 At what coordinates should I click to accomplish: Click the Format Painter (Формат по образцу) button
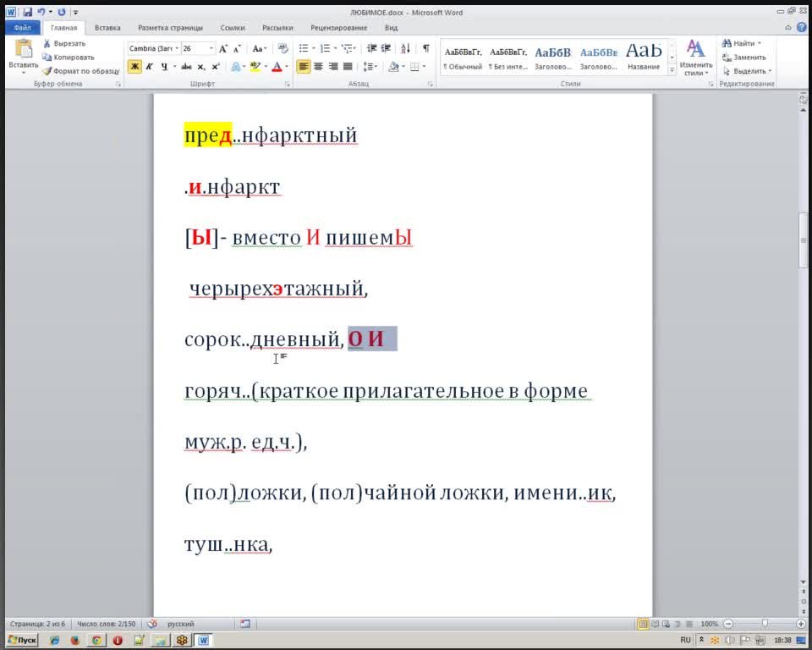click(80, 71)
